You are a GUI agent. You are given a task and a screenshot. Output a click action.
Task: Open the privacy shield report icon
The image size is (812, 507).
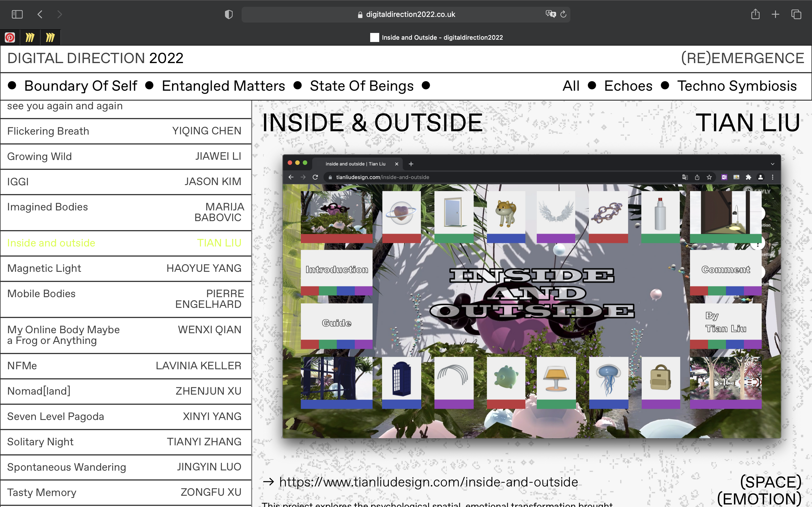coord(228,14)
